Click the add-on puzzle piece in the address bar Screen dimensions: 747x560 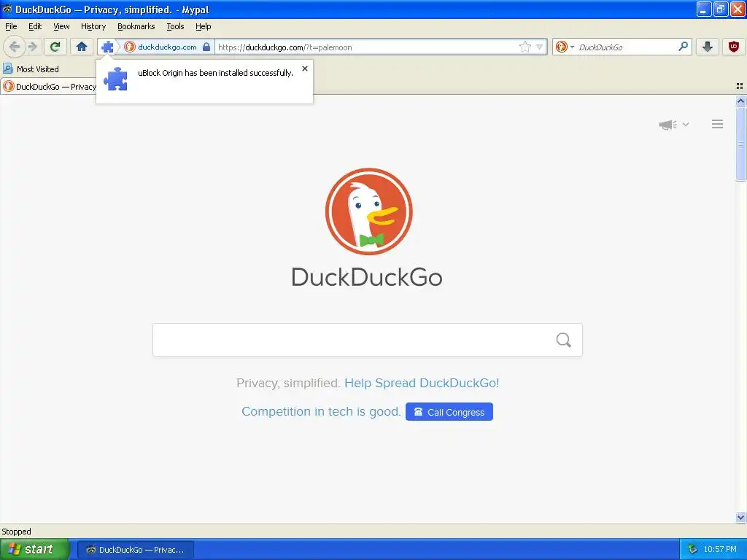[108, 47]
